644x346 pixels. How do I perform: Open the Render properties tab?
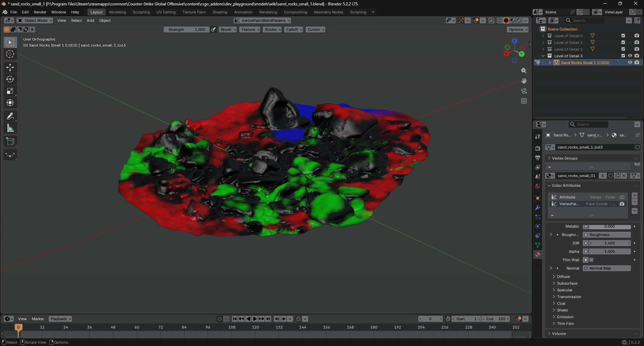538,148
